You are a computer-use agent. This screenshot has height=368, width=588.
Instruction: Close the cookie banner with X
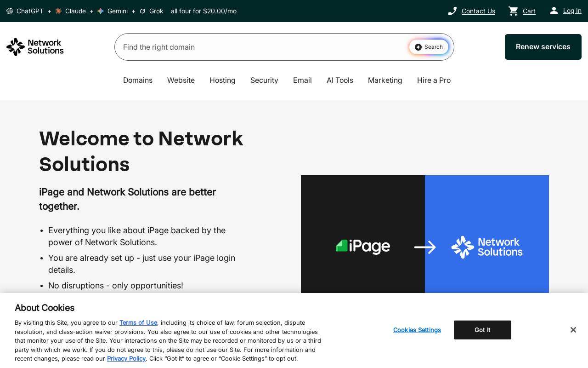(x=573, y=330)
